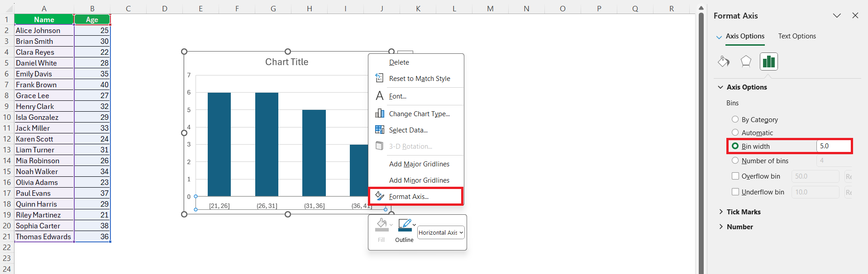868x274 pixels.
Task: Select column C header
Action: pyautogui.click(x=128, y=9)
